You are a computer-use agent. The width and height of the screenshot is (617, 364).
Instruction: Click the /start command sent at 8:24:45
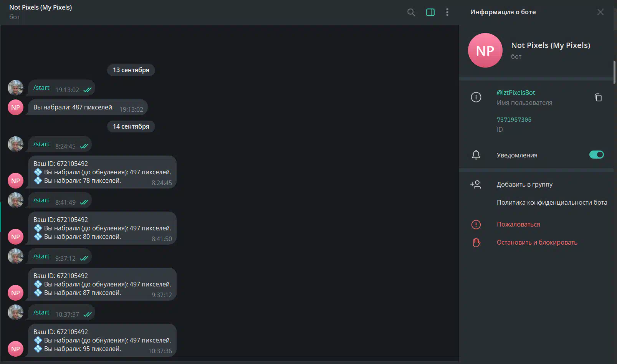[x=41, y=144]
